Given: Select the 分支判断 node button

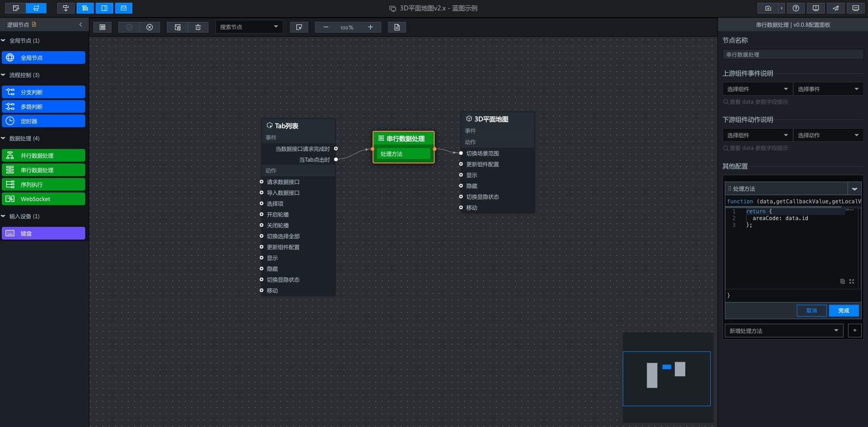Looking at the screenshot, I should (44, 92).
